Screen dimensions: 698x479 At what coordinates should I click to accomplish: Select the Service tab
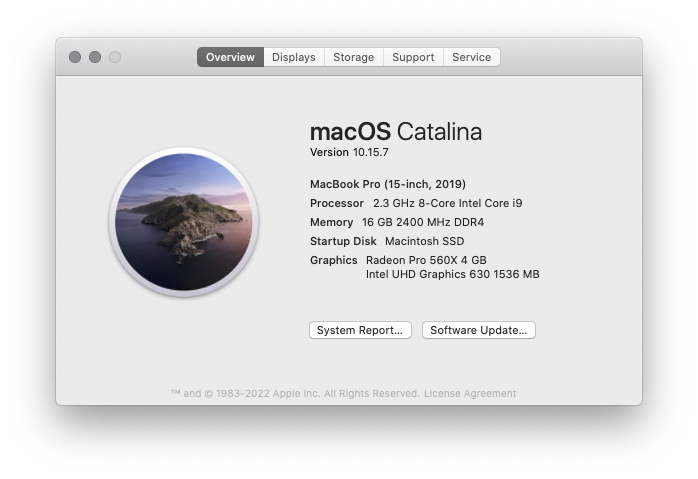(x=472, y=57)
